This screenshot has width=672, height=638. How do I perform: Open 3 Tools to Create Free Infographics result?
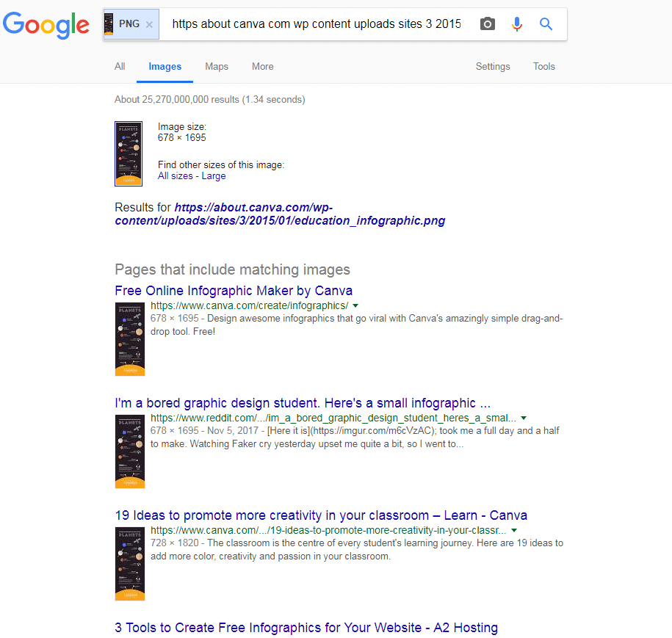(x=306, y=627)
